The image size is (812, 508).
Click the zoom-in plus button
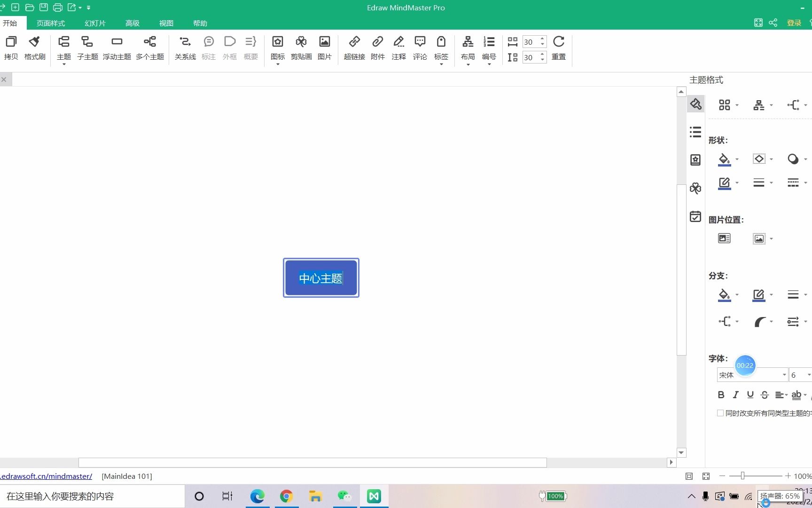(788, 476)
